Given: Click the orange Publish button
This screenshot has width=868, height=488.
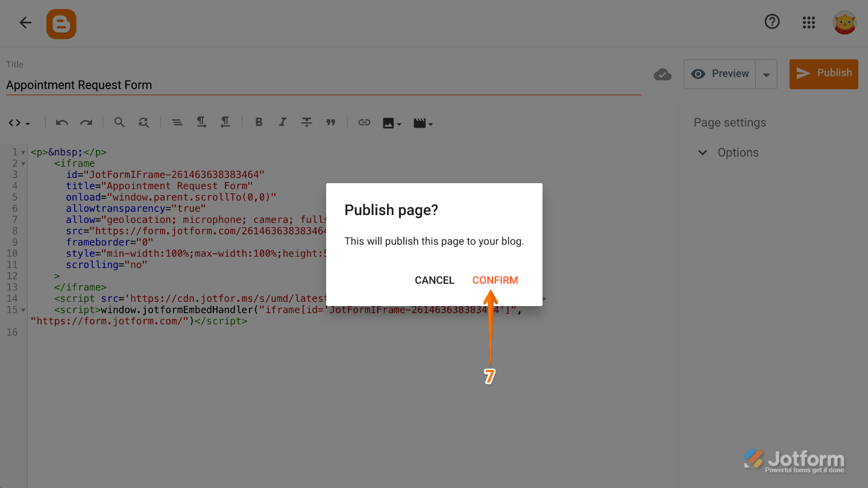Looking at the screenshot, I should [824, 74].
